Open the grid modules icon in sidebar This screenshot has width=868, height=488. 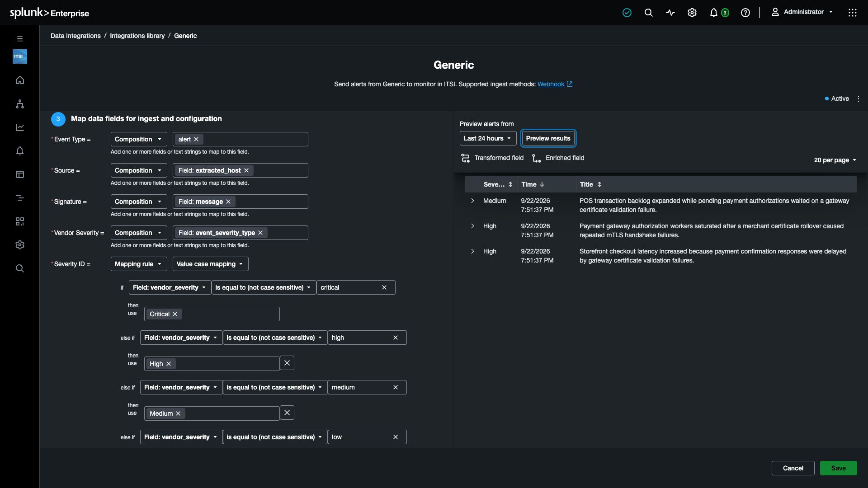tap(19, 221)
